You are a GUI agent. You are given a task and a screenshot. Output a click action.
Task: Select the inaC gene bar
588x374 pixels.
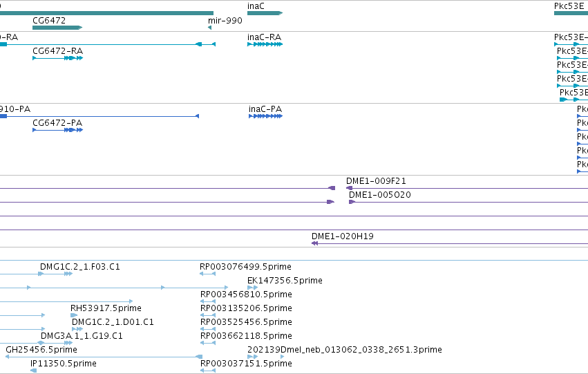click(x=265, y=13)
